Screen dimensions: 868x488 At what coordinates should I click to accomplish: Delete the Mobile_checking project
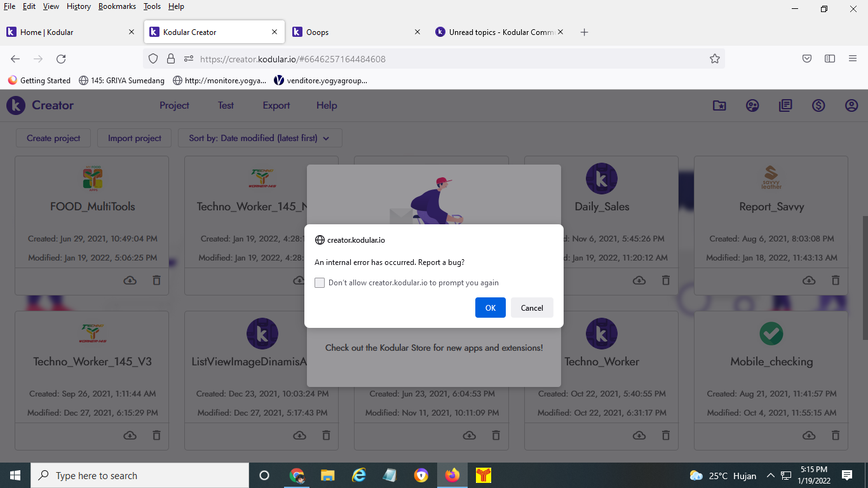click(x=836, y=435)
